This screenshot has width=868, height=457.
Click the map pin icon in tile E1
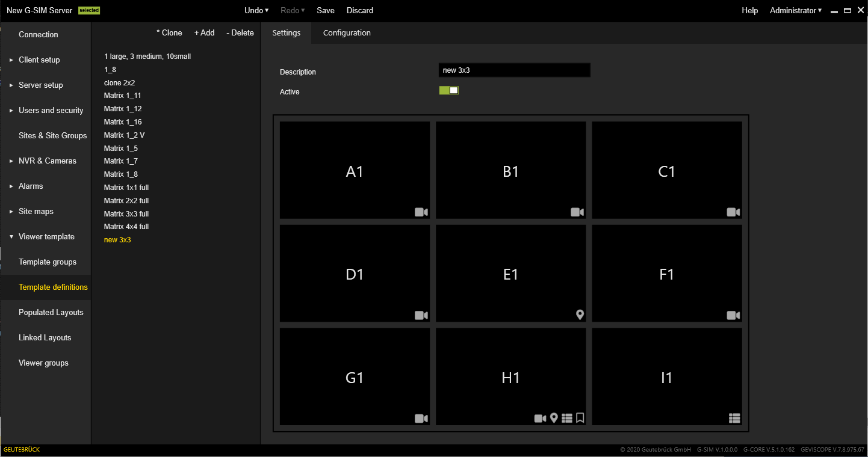point(580,314)
